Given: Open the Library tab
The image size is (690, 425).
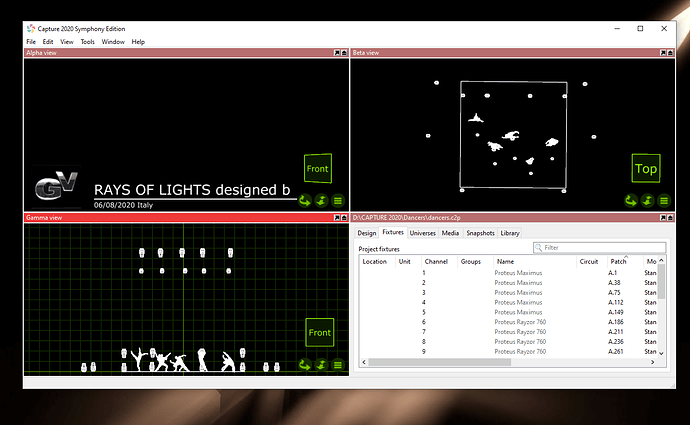Looking at the screenshot, I should (x=510, y=233).
